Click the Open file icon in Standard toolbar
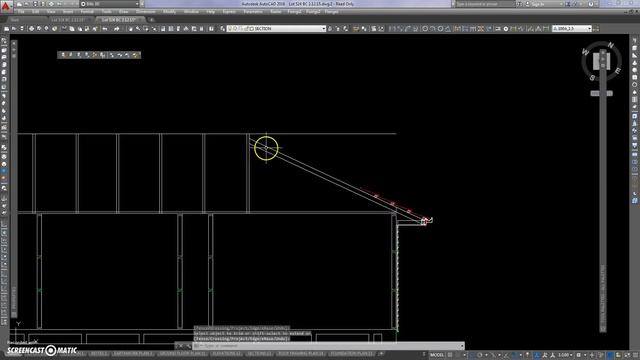The height and width of the screenshot is (360, 640). tap(14, 29)
